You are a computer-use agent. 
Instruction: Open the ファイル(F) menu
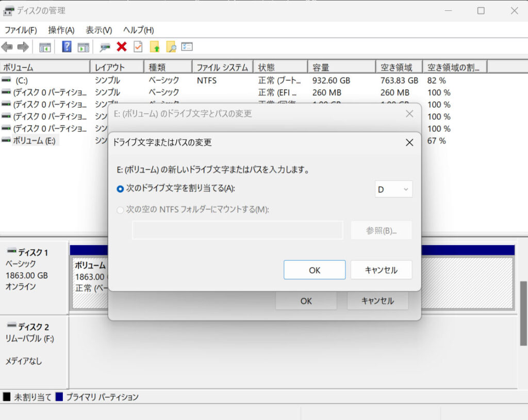[21, 30]
